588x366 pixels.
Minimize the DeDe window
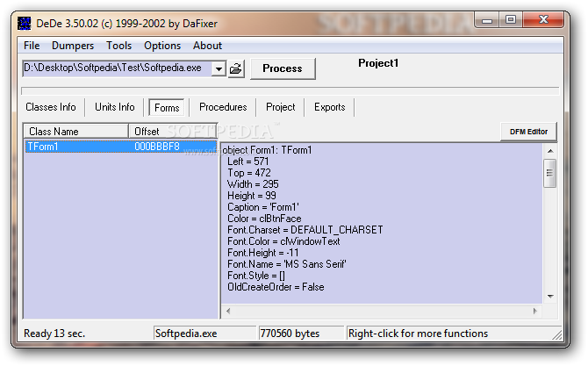487,20
